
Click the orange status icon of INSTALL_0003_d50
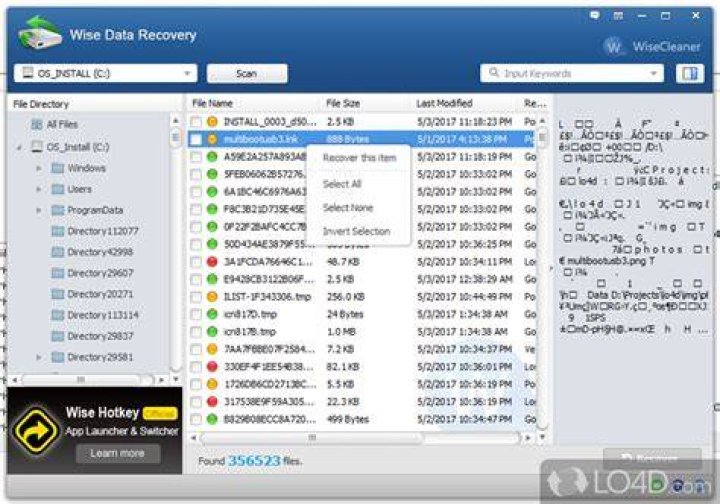pos(212,122)
